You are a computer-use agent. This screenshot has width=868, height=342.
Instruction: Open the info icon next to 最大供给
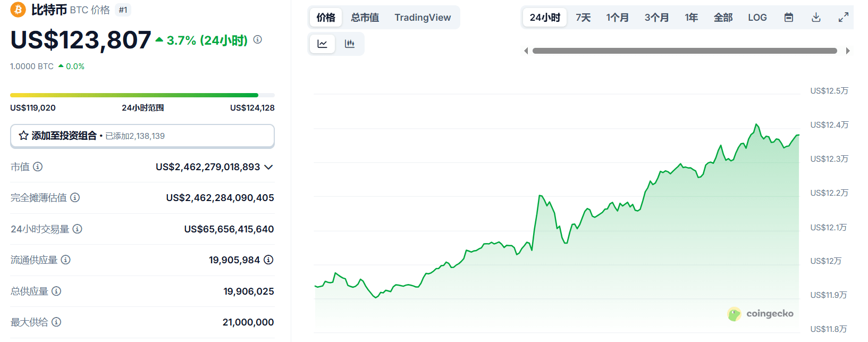point(56,322)
